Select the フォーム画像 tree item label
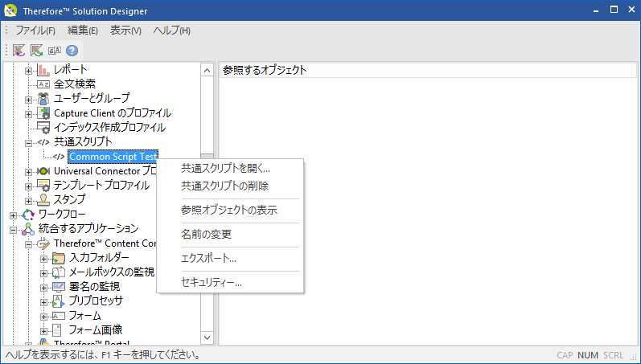 point(96,330)
